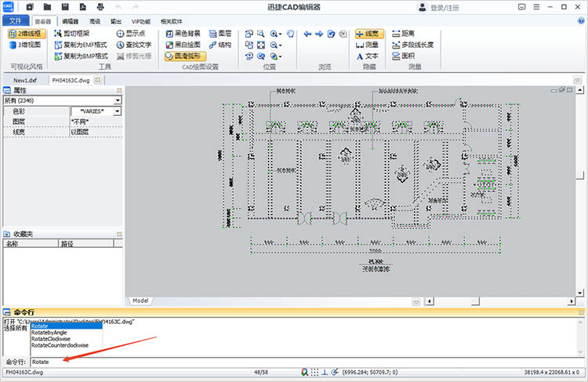Open the 色彩 VARIES color dropdown
The image size is (588, 382).
tap(118, 111)
